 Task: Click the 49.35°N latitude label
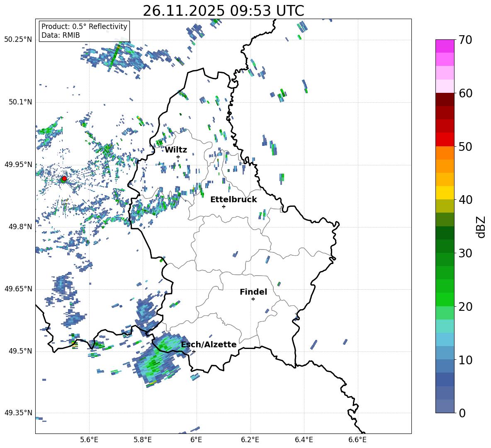pos(18,413)
